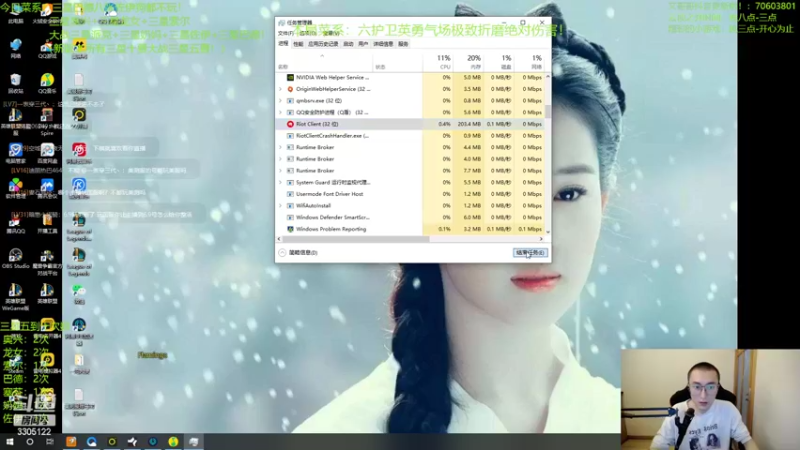Open the 选项(O) menu
Viewport: 800px width, 450px height.
pos(308,33)
